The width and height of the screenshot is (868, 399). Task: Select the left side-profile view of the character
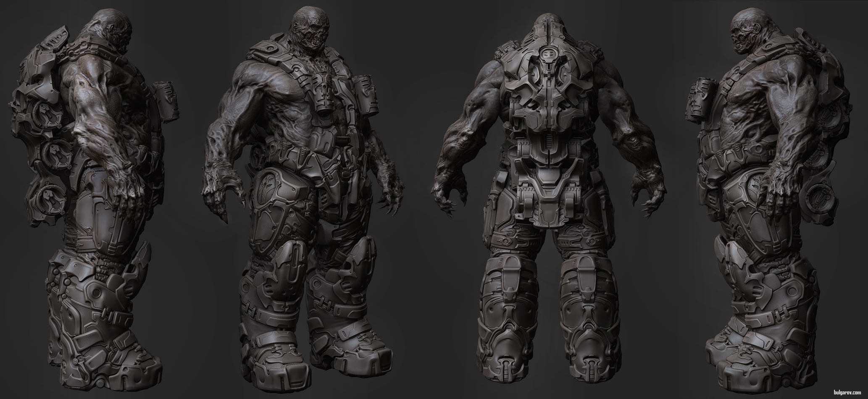[x=95, y=202]
